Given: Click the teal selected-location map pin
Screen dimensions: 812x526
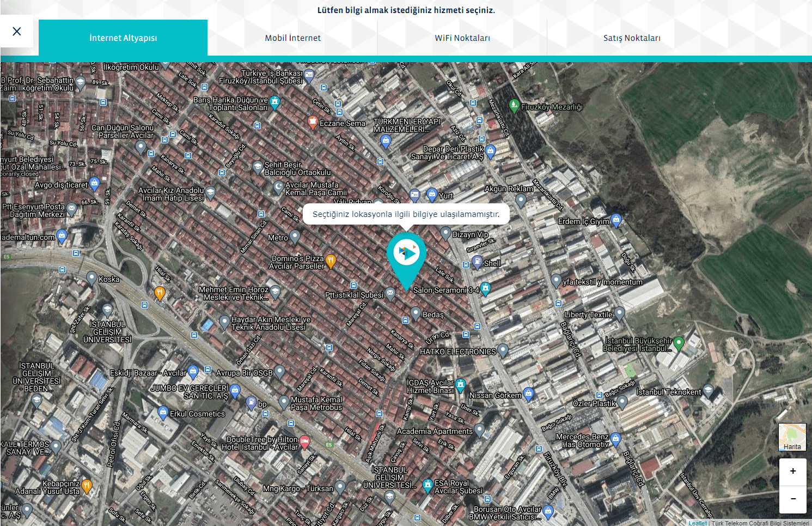Looking at the screenshot, I should click(406, 261).
